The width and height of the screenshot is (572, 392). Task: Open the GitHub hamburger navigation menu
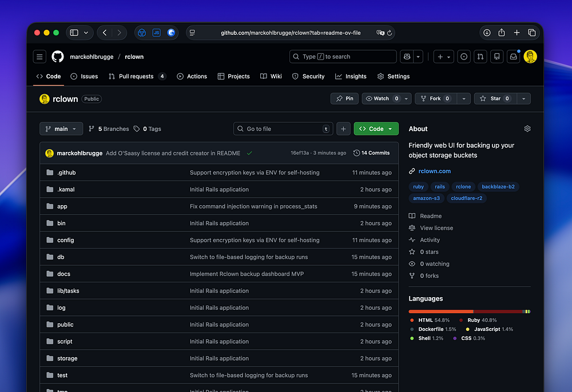tap(39, 57)
